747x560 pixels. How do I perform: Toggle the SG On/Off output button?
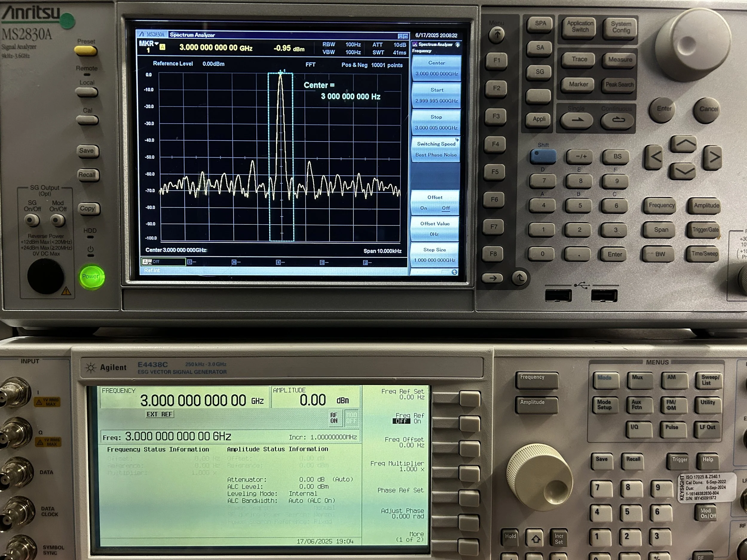[32, 220]
